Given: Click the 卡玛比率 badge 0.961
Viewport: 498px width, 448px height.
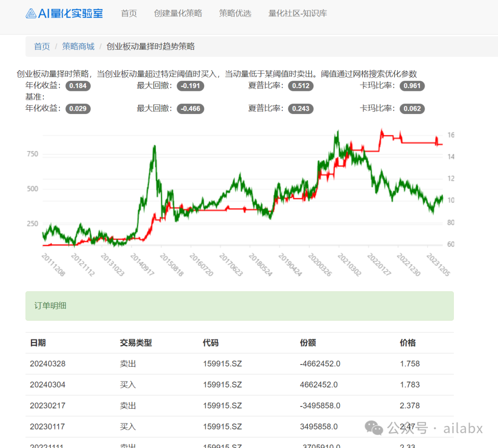Looking at the screenshot, I should [x=412, y=86].
